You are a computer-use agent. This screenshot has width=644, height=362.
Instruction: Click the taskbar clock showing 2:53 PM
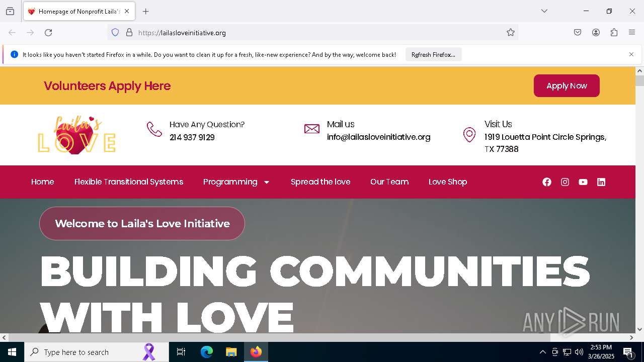pyautogui.click(x=601, y=352)
